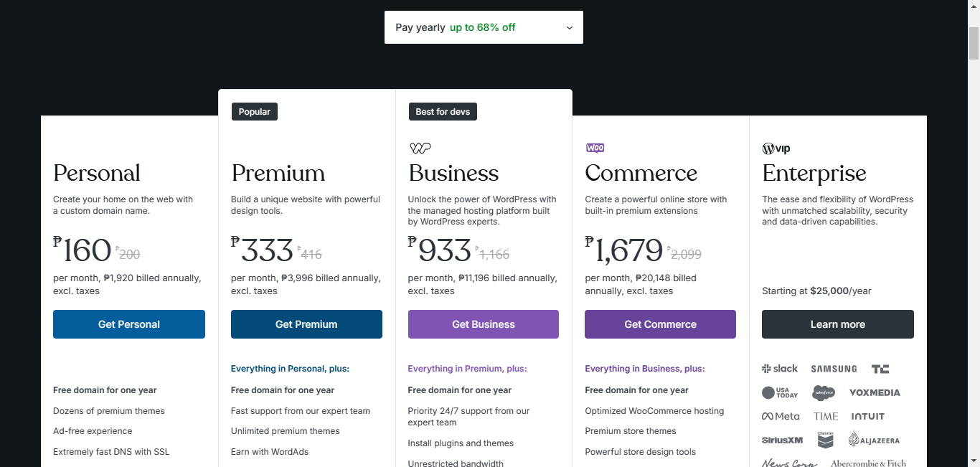
Task: Click the WordPress VIP logo above Enterprise
Action: 776,148
